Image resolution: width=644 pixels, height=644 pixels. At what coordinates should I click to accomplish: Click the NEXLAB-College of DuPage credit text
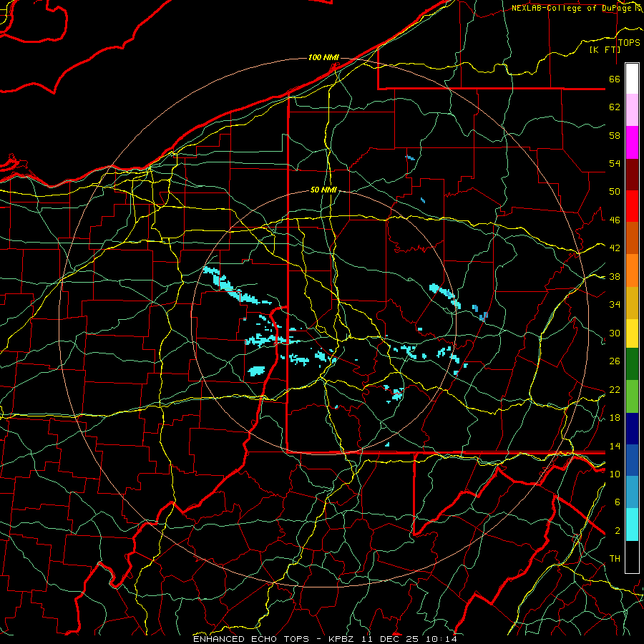click(x=572, y=8)
